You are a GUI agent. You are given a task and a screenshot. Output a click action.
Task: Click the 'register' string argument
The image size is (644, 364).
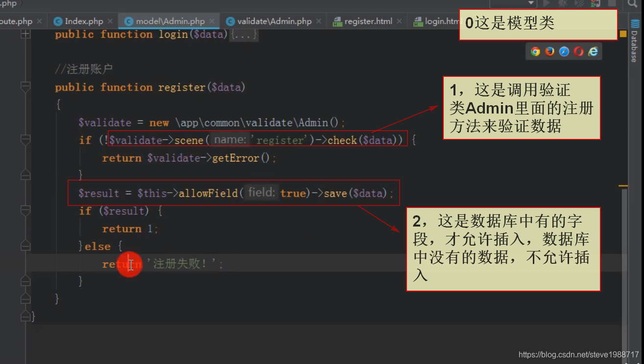tap(280, 140)
